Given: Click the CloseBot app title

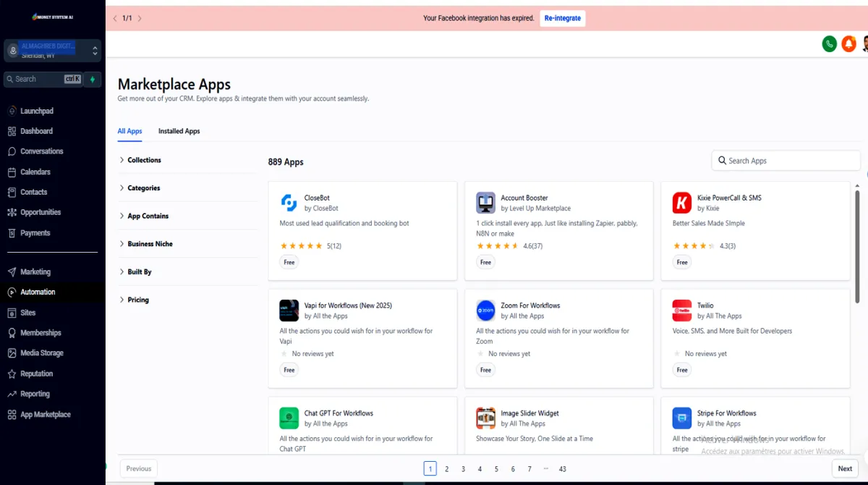Looking at the screenshot, I should click(317, 198).
